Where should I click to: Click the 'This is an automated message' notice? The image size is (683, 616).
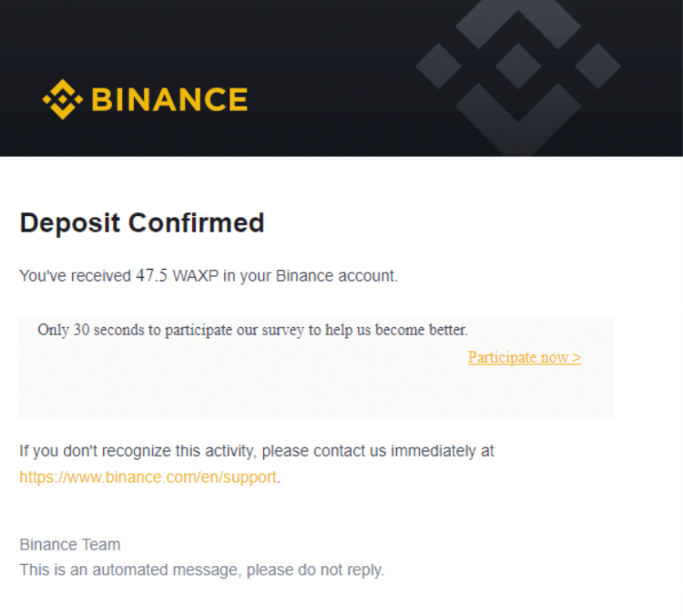202,570
